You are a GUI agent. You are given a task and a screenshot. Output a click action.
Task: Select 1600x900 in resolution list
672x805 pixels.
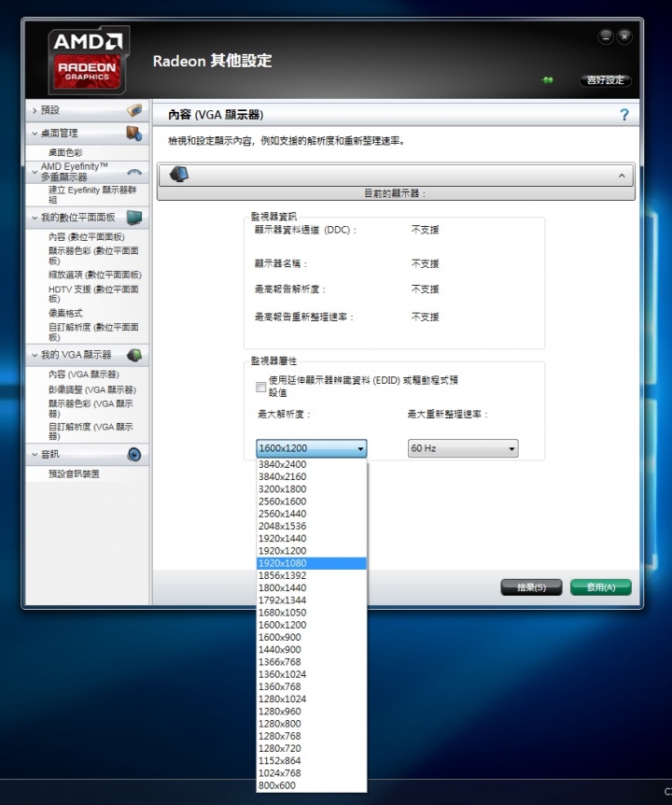click(x=312, y=637)
